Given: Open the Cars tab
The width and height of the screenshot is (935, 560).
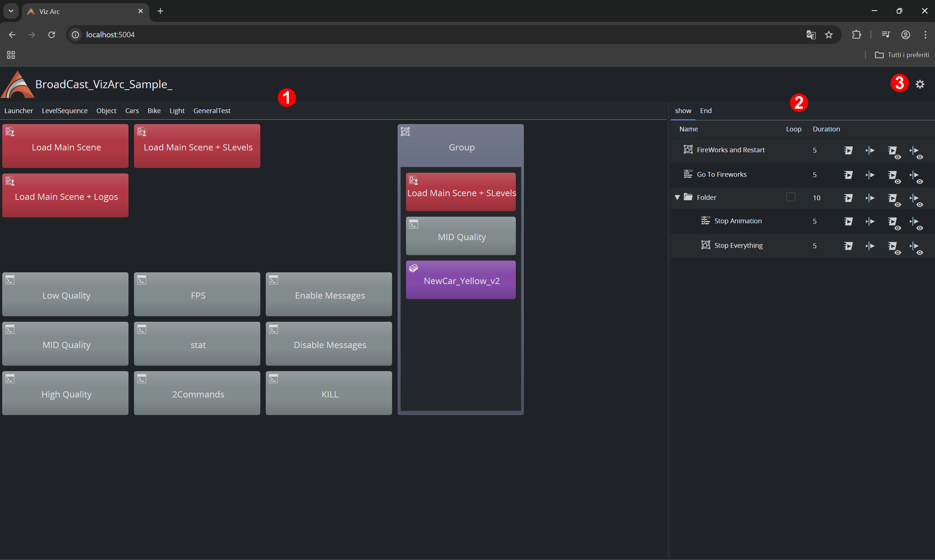Looking at the screenshot, I should pyautogui.click(x=132, y=111).
